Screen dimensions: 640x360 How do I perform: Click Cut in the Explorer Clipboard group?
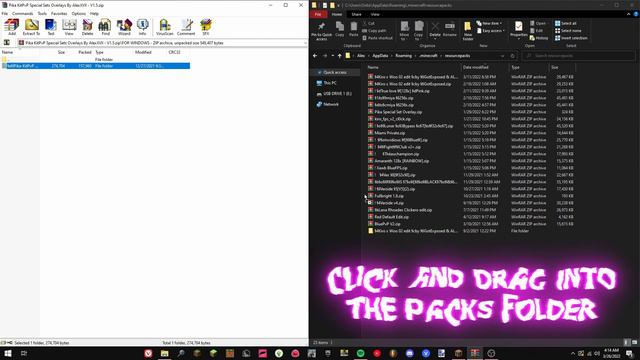pyautogui.click(x=369, y=24)
